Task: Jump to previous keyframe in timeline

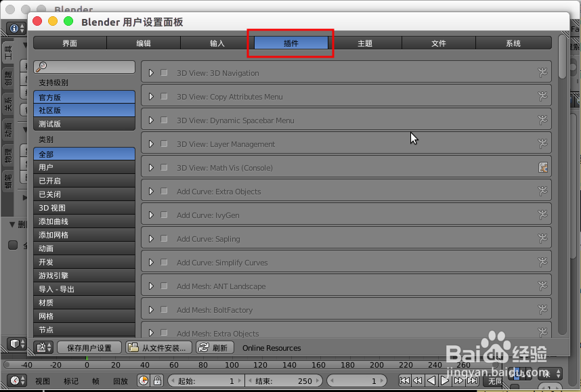Action: click(x=418, y=380)
